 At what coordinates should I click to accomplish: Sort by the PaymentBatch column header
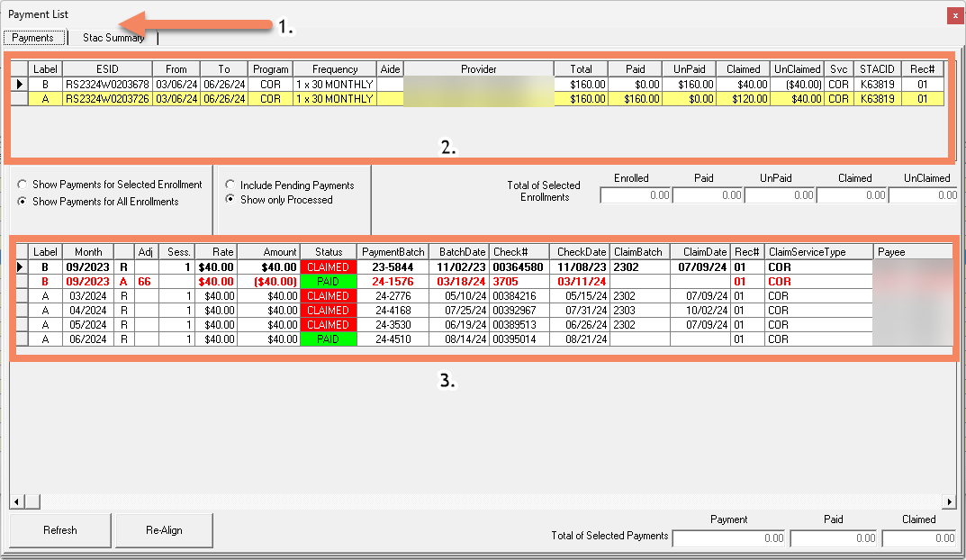click(x=392, y=252)
